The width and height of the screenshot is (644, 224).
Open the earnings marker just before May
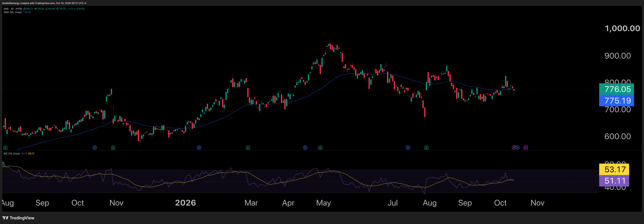click(x=321, y=148)
